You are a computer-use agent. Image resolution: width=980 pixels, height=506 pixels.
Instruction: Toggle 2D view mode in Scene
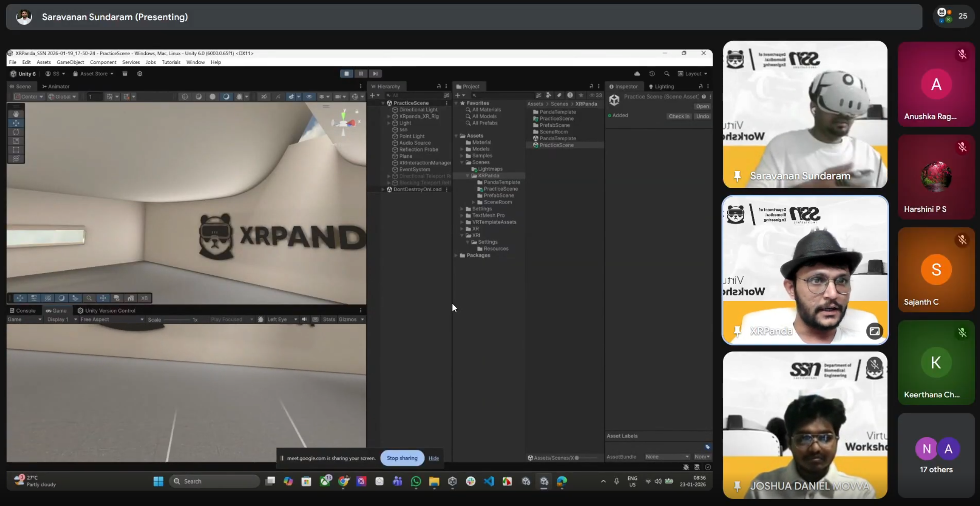[x=264, y=97]
